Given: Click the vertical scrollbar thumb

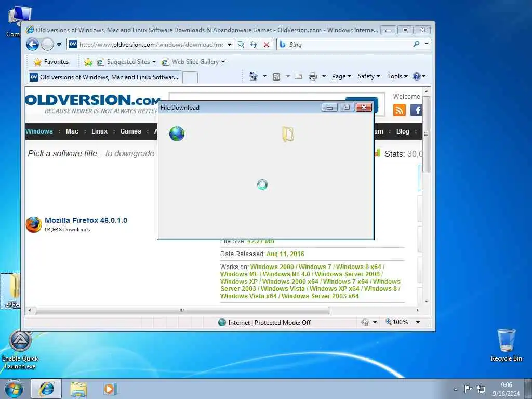Looking at the screenshot, I should tap(427, 134).
